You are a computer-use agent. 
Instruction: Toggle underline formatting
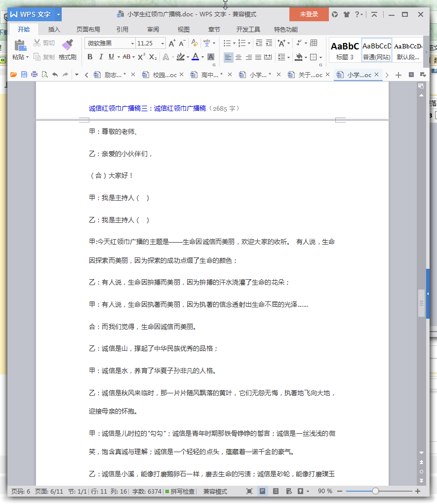(111, 57)
